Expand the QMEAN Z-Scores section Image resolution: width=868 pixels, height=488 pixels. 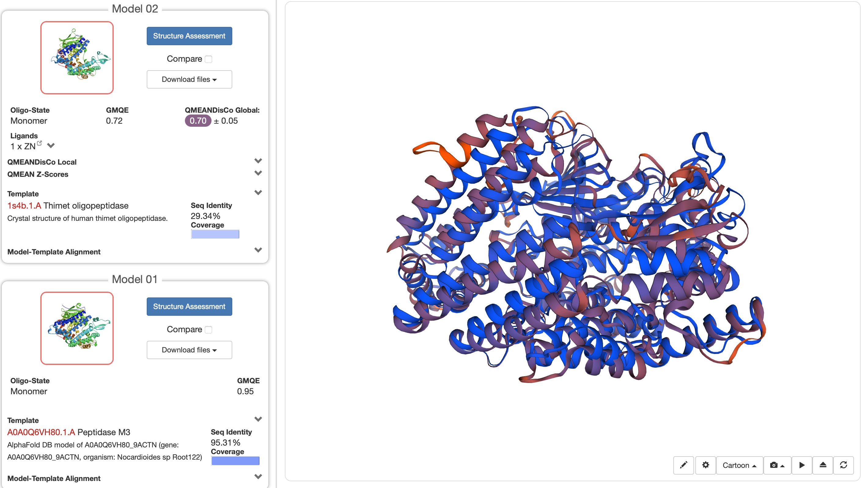pos(258,173)
